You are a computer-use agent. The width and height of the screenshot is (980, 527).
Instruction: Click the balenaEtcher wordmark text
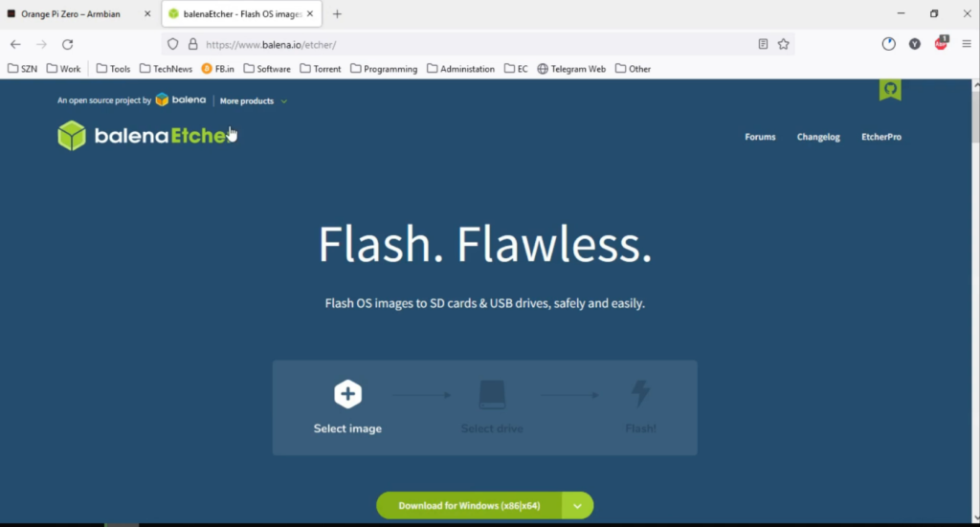(x=163, y=136)
